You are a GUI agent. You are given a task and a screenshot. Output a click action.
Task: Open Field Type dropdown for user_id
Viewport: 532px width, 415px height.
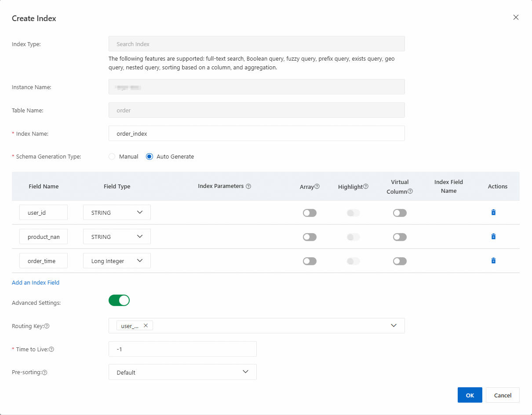pos(117,213)
